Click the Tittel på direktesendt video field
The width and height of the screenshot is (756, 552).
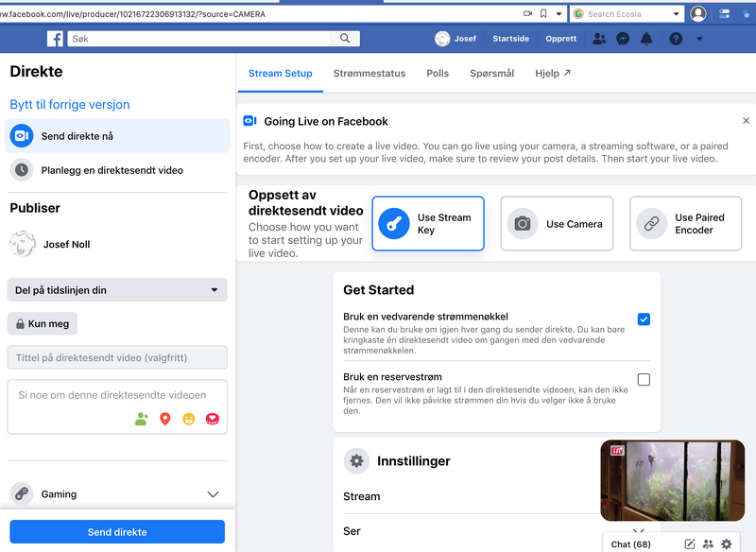point(117,357)
